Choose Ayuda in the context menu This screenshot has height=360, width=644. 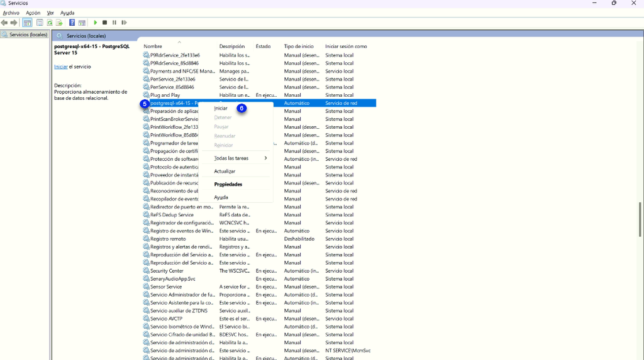click(236, 197)
